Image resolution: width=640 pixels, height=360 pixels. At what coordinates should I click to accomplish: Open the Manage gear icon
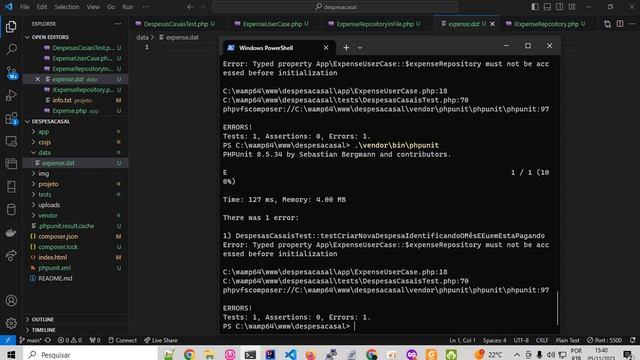point(11,323)
